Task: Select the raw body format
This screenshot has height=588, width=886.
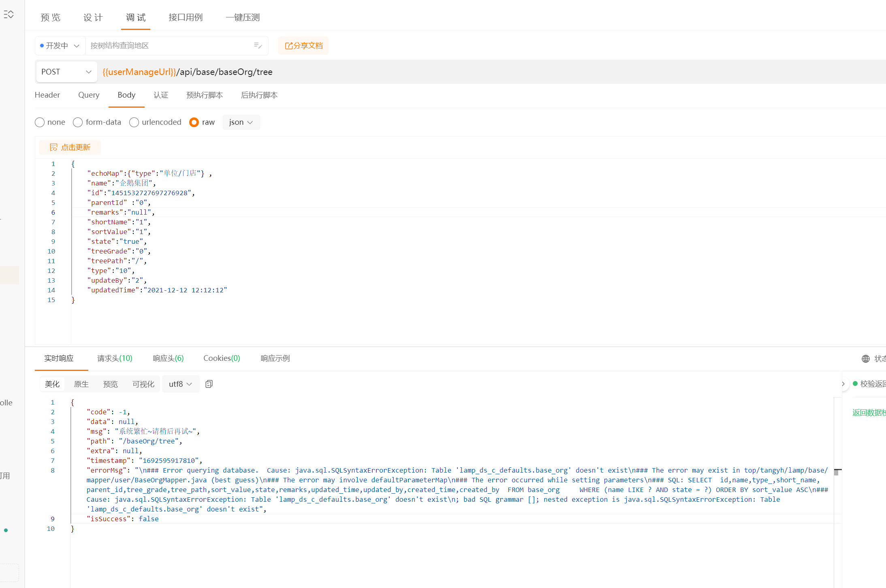Action: 194,122
